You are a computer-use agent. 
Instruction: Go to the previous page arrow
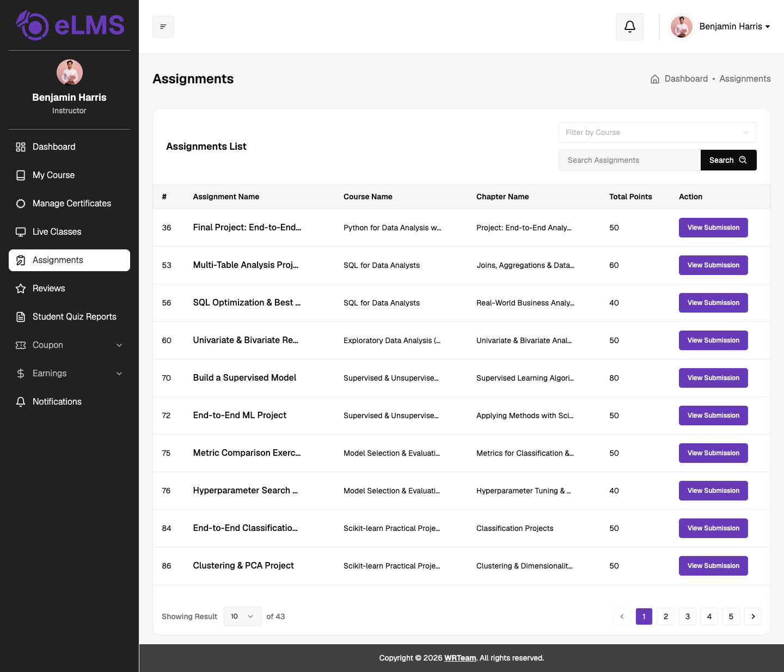[x=622, y=616]
